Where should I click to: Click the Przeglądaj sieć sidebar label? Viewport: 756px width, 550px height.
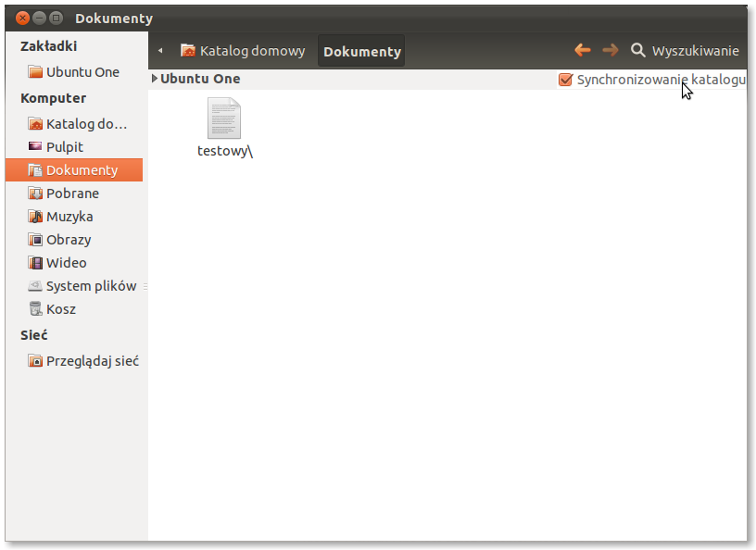coord(92,361)
